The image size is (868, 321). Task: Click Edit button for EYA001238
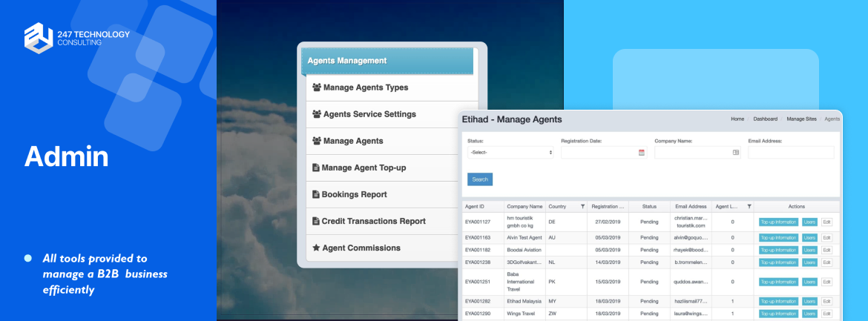click(826, 262)
